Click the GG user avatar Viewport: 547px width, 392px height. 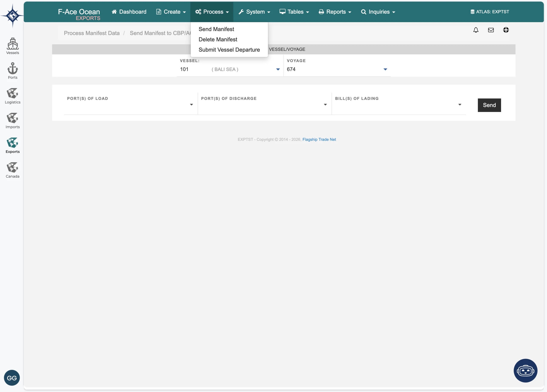coord(12,377)
